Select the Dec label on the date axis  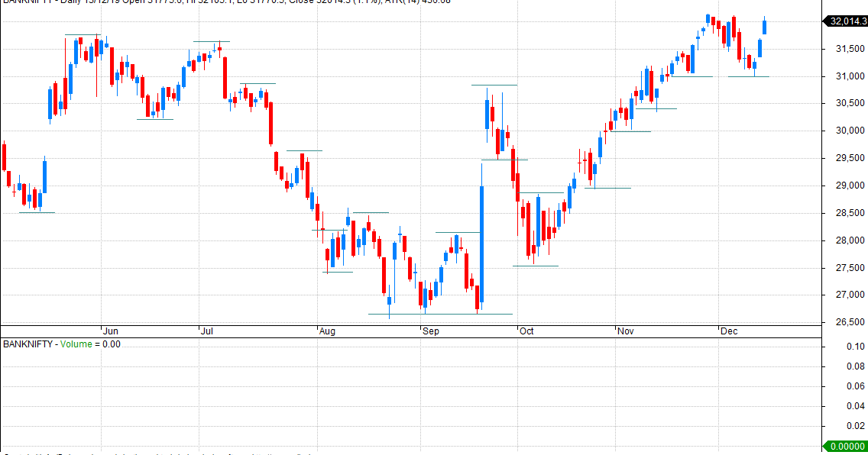729,331
